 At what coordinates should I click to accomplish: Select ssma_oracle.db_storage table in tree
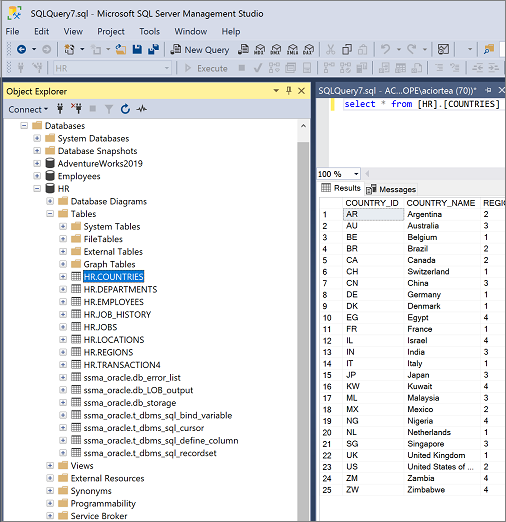(x=130, y=403)
